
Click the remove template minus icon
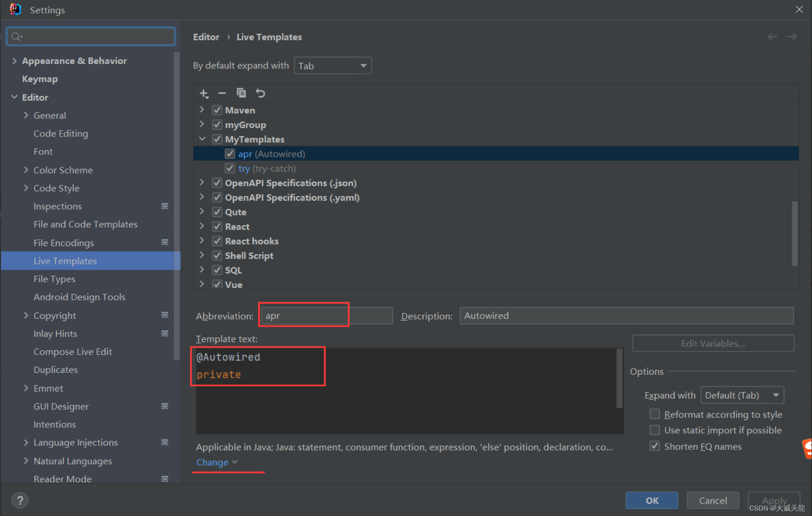[x=222, y=94]
